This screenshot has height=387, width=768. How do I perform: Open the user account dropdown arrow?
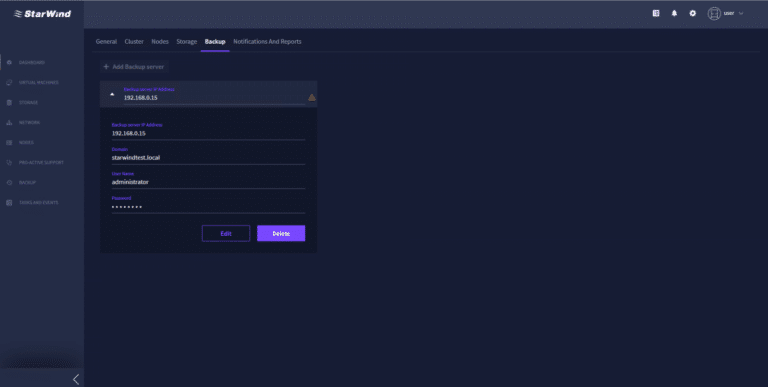pos(741,14)
